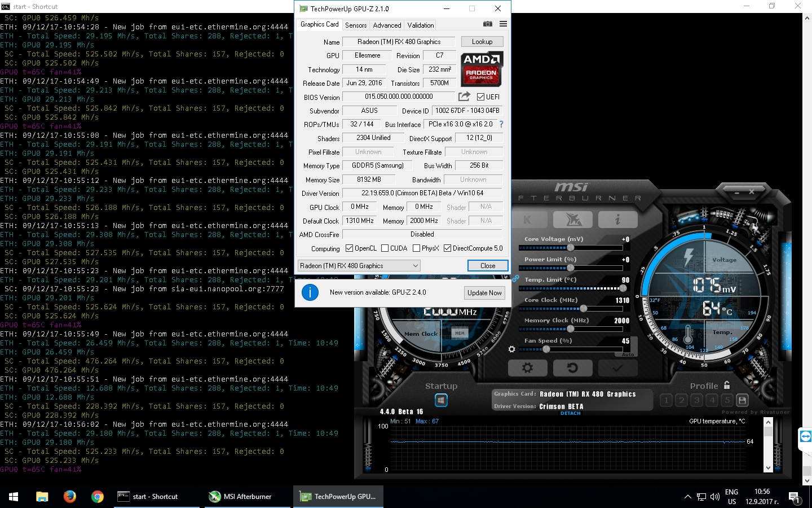Screen dimensions: 812x508
Task: Save profile with the floppy disk icon
Action: point(743,400)
